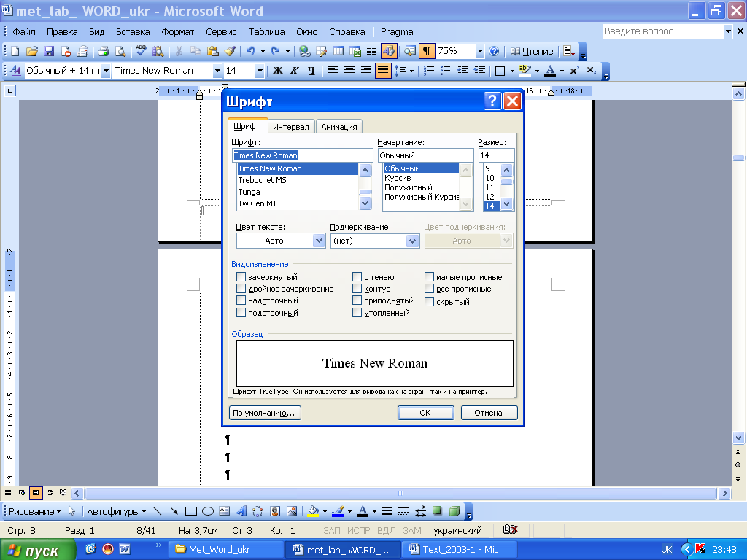Apply italic formatting К button
Viewport: 747px width, 560px height.
click(x=295, y=71)
